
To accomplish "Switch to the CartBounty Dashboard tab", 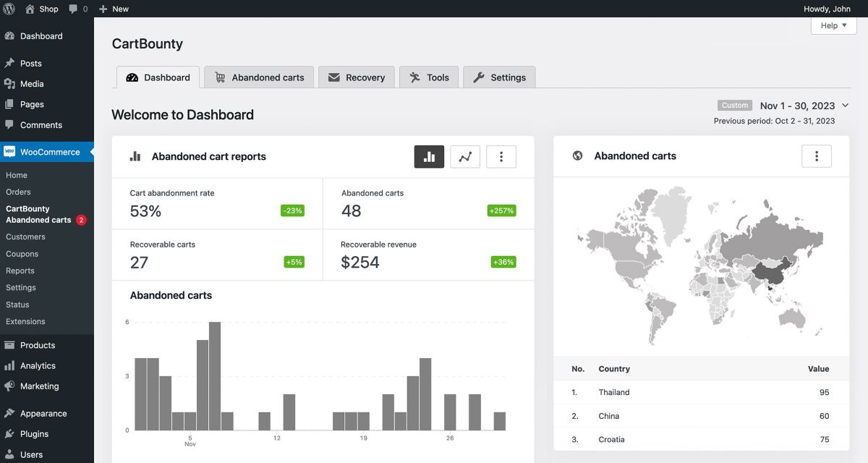I will click(158, 77).
